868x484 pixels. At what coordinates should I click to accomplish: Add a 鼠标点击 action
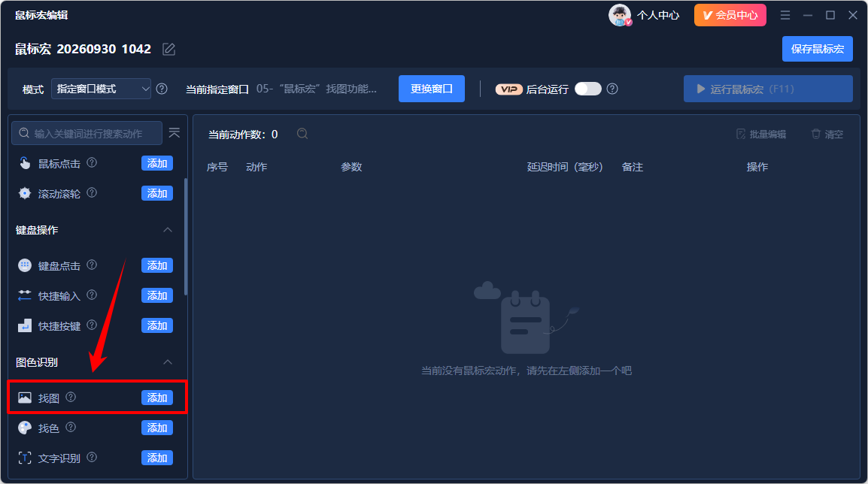coord(157,163)
